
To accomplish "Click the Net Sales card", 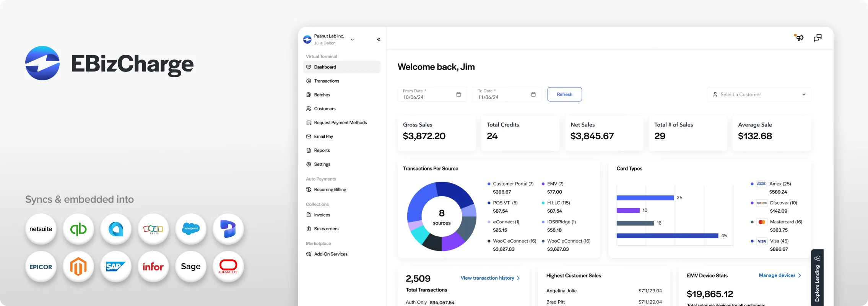I will (x=604, y=133).
